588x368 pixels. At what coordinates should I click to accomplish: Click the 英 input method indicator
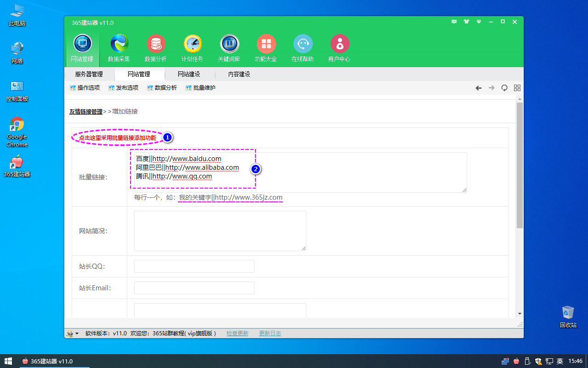click(x=560, y=361)
